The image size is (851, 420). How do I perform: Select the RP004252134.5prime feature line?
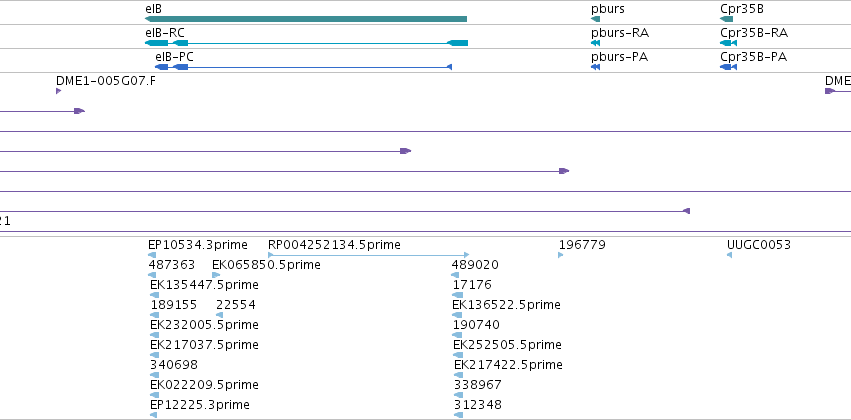(369, 254)
